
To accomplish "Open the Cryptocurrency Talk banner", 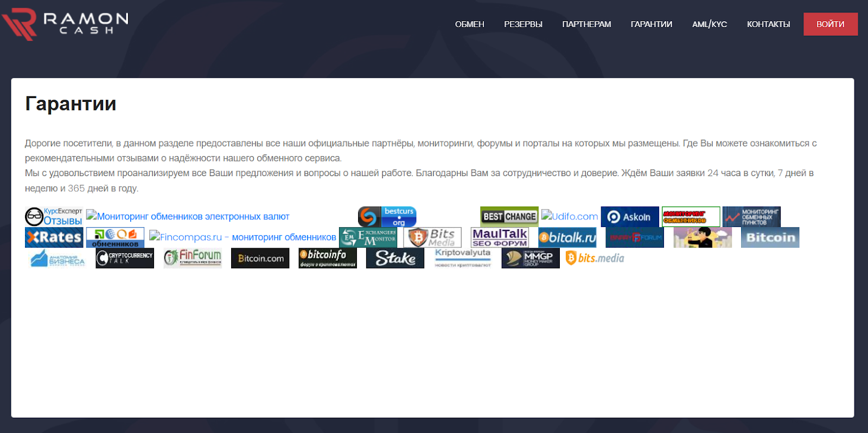I will (125, 258).
